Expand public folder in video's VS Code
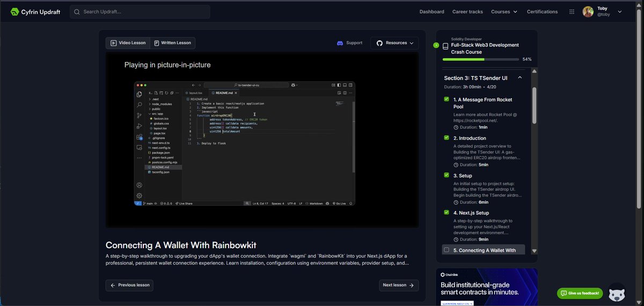The image size is (644, 306). pyautogui.click(x=154, y=109)
